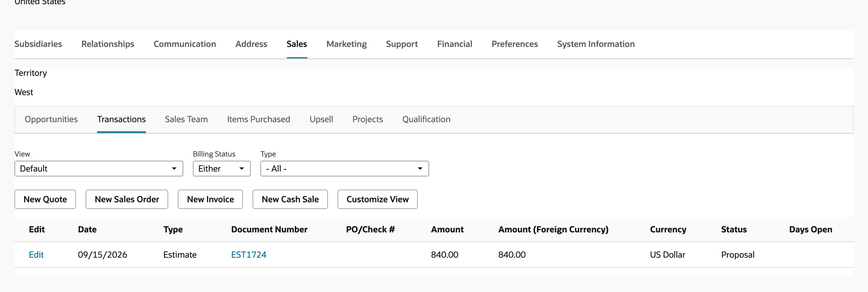Screen dimensions: 868x292
Task: Click the New Quote button
Action: (x=45, y=200)
